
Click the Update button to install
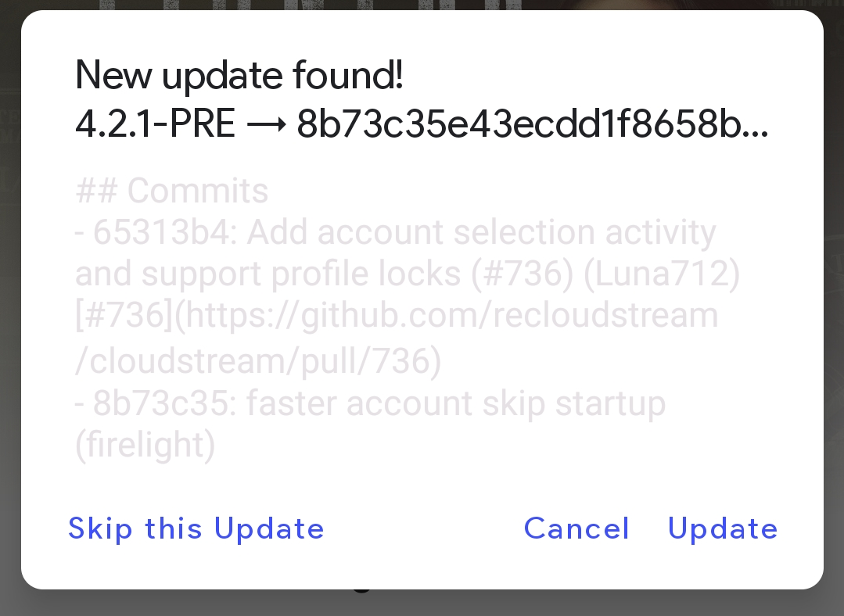pos(722,528)
